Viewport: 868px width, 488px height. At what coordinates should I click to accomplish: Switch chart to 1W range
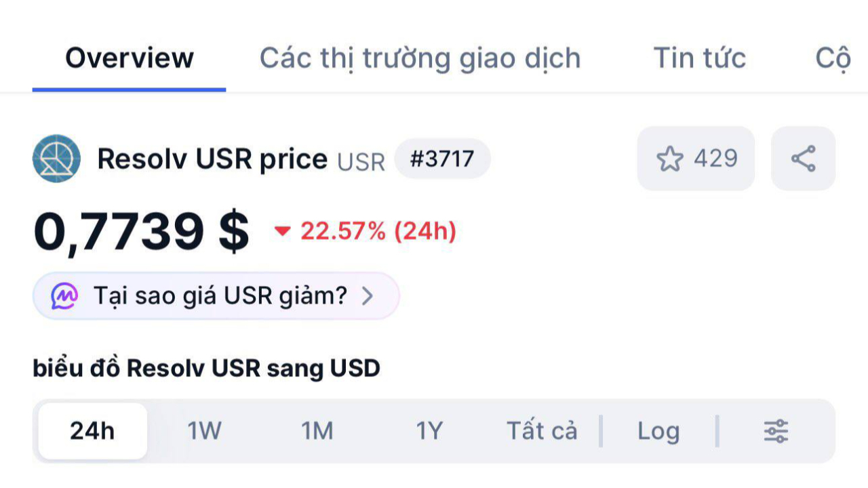(x=204, y=431)
